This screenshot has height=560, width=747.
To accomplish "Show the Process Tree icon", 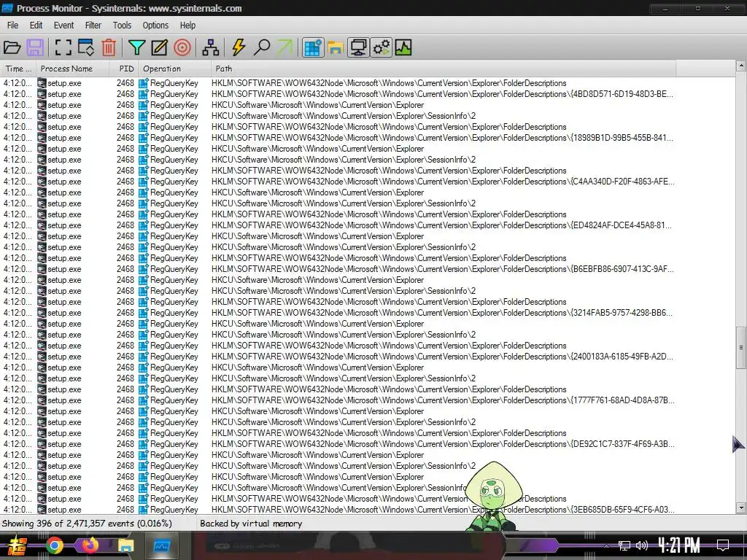I will pos(211,47).
